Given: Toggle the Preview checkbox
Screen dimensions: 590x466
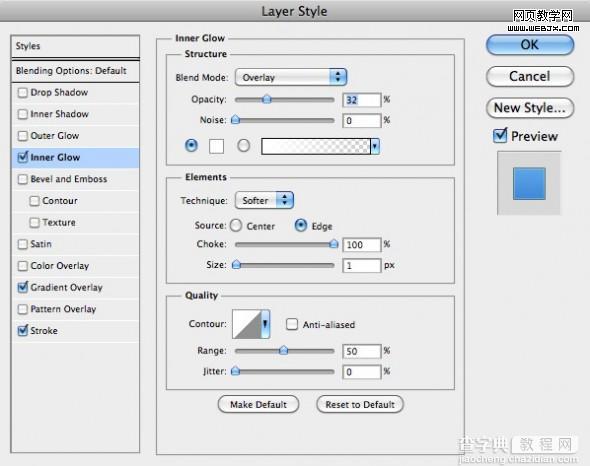Looking at the screenshot, I should coord(500,135).
